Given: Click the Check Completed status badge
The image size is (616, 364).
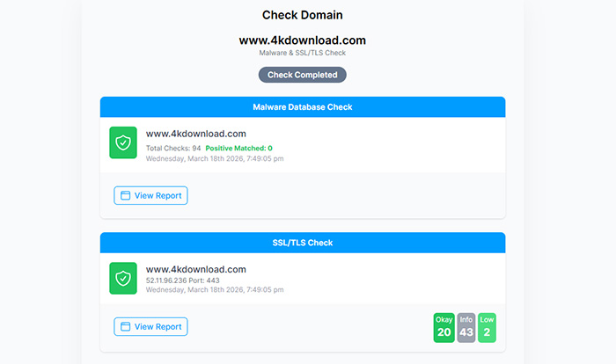Looking at the screenshot, I should click(x=303, y=75).
